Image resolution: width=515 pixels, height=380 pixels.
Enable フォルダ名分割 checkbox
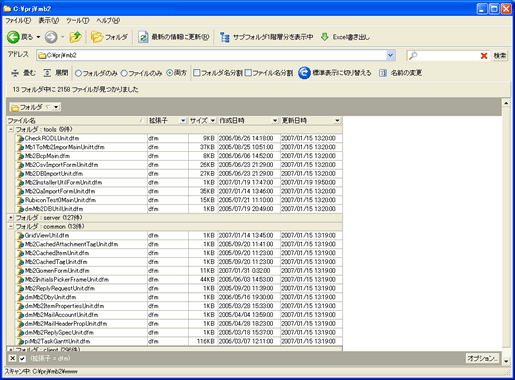click(x=197, y=73)
